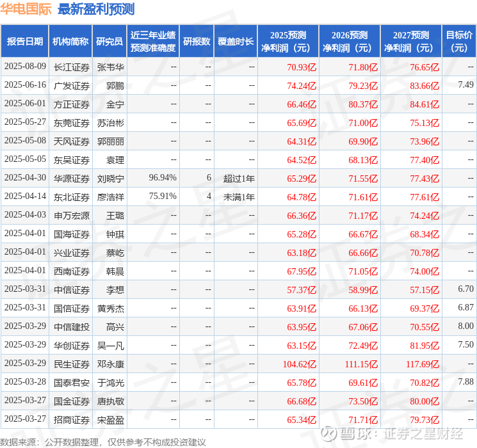
Task: Click the 申万宏源 institution cell
Action: (x=72, y=216)
